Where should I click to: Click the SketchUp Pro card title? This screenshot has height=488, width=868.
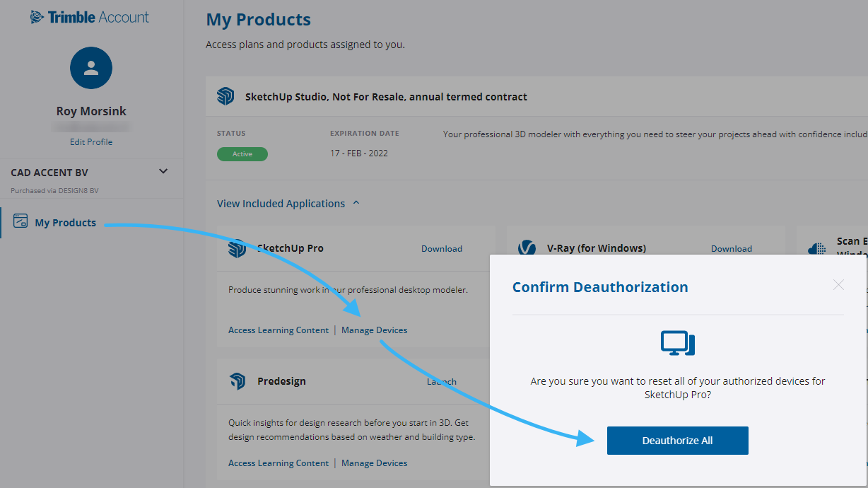tap(291, 249)
